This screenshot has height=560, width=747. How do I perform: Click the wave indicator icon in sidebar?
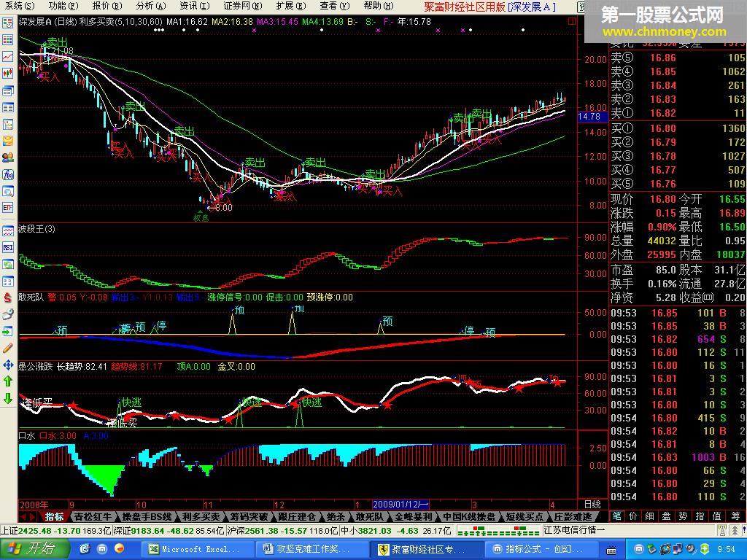point(7,231)
